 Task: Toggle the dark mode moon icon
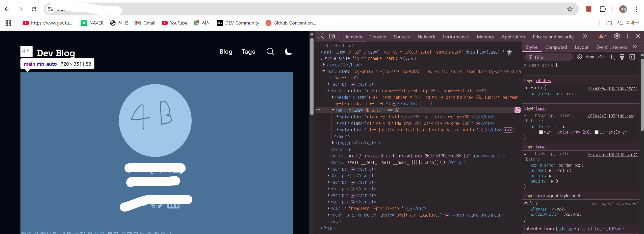(x=288, y=52)
